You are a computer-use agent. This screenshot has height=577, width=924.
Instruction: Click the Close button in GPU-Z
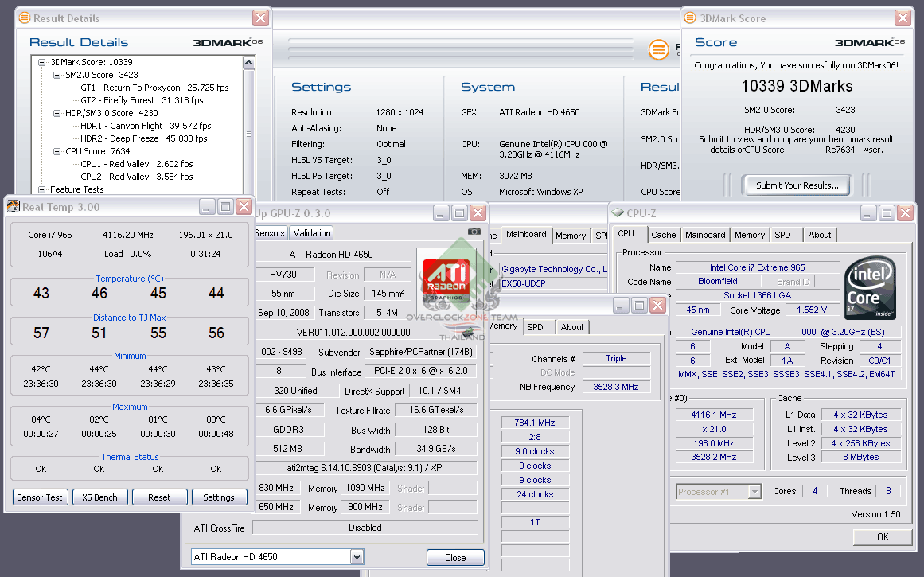click(x=455, y=557)
